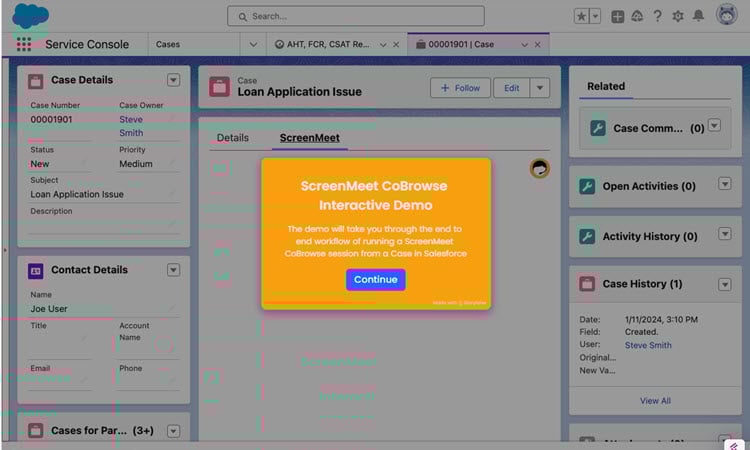Open the Cases for Par... panel dropdown
The image size is (750, 450).
[x=174, y=431]
